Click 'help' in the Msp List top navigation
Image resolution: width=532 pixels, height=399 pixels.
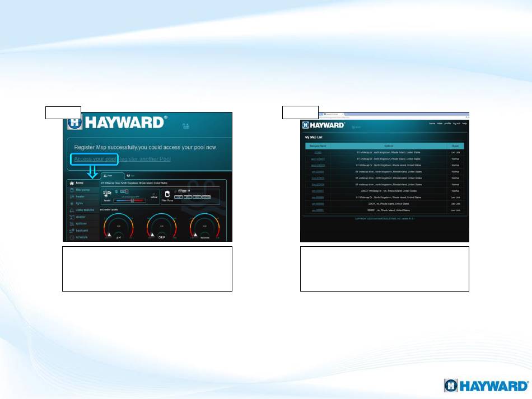tap(464, 124)
